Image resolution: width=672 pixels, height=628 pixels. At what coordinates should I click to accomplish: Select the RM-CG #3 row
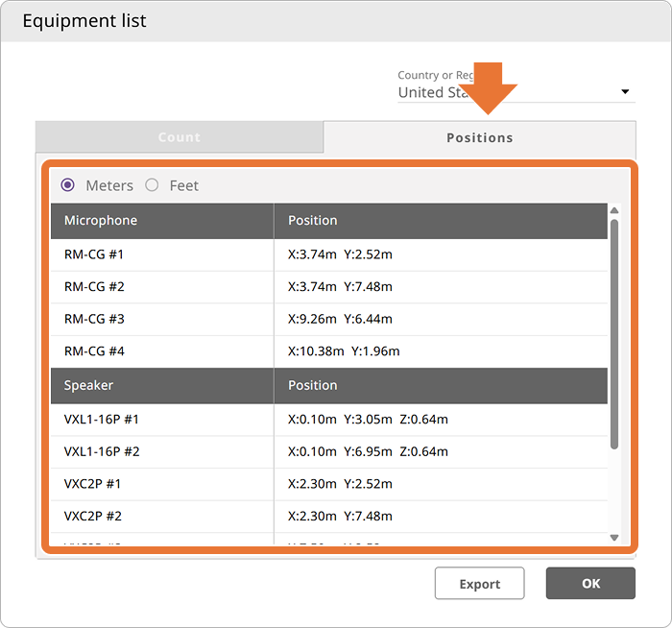tap(329, 320)
